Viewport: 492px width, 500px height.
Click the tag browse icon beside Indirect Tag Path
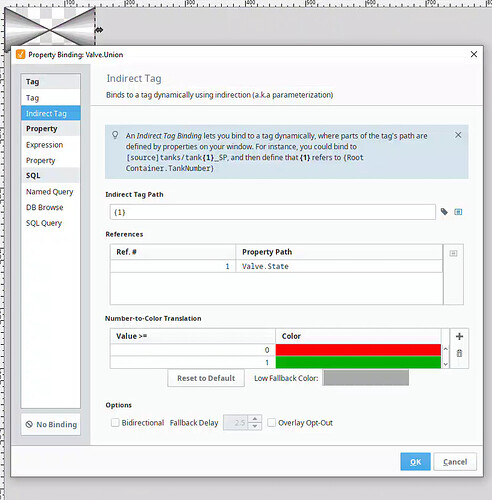pyautogui.click(x=444, y=212)
